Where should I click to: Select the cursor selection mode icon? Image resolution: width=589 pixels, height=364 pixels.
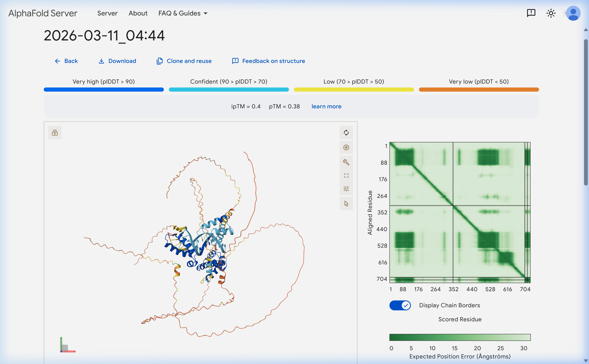(x=346, y=204)
